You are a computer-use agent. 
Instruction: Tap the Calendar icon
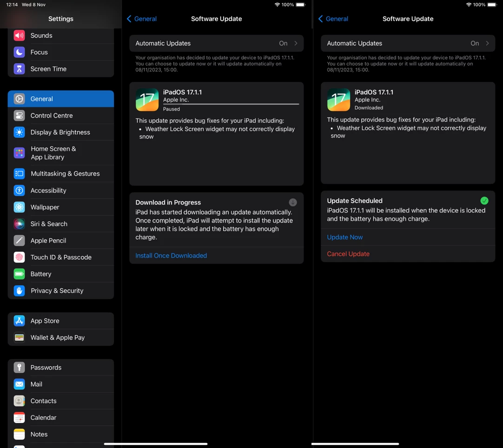click(19, 417)
